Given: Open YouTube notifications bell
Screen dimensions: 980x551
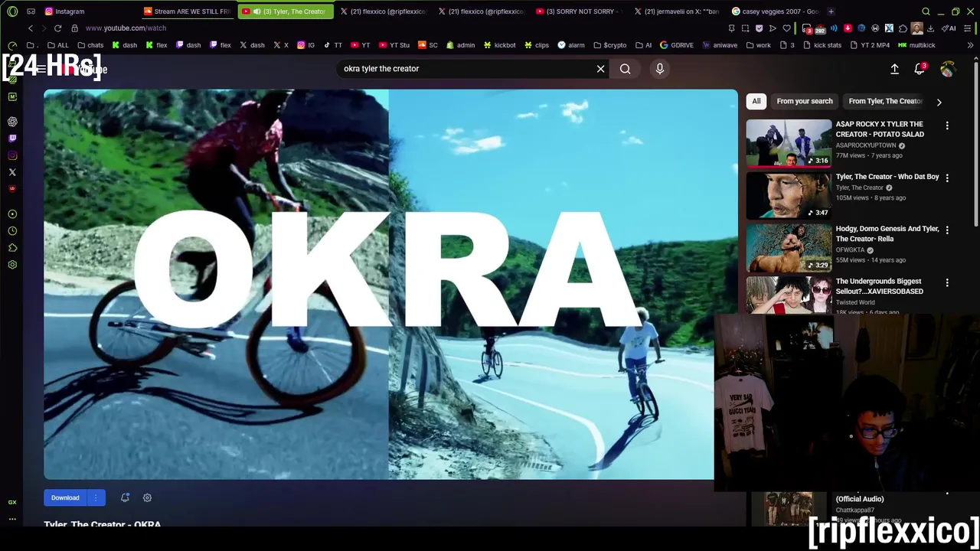Looking at the screenshot, I should point(920,69).
